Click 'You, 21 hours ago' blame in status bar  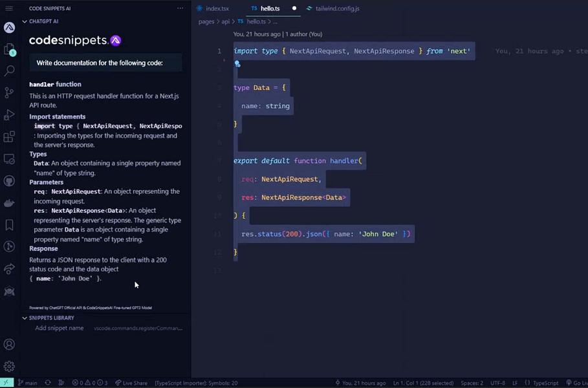coord(360,383)
